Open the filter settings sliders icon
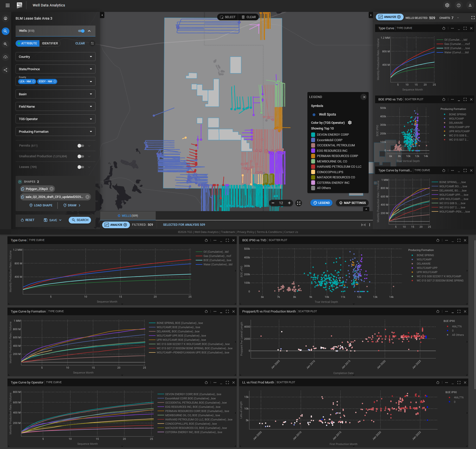Screen dimensions: 476x449 [92, 43]
